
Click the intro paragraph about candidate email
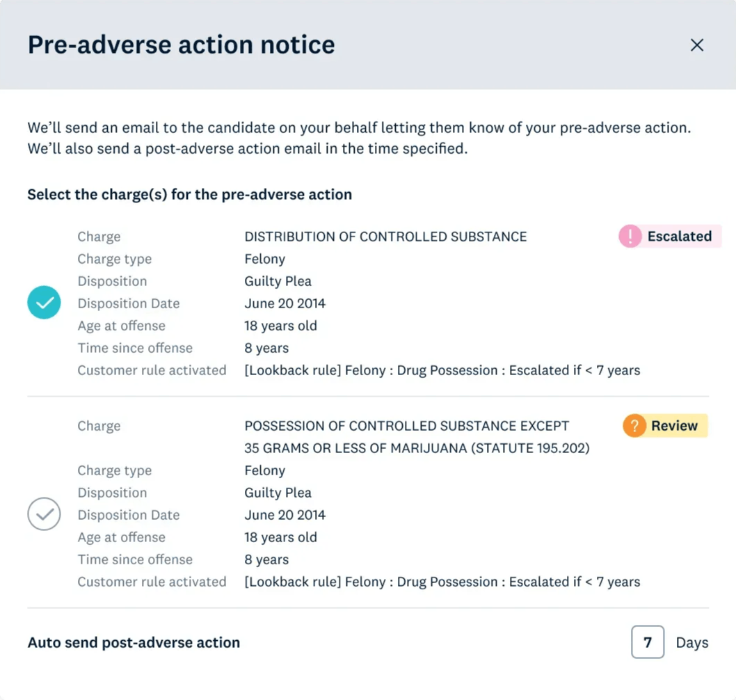point(359,138)
